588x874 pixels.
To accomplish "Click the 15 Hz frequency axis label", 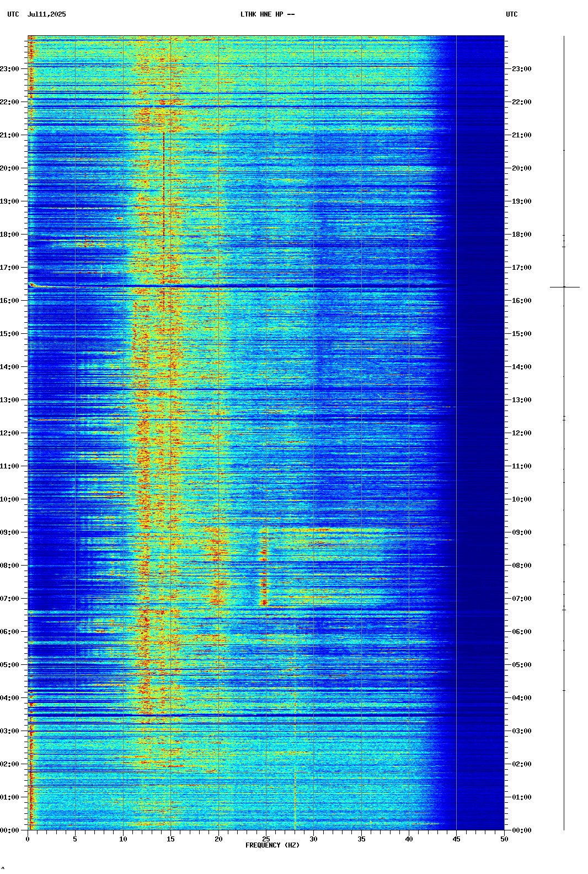I will [x=170, y=839].
